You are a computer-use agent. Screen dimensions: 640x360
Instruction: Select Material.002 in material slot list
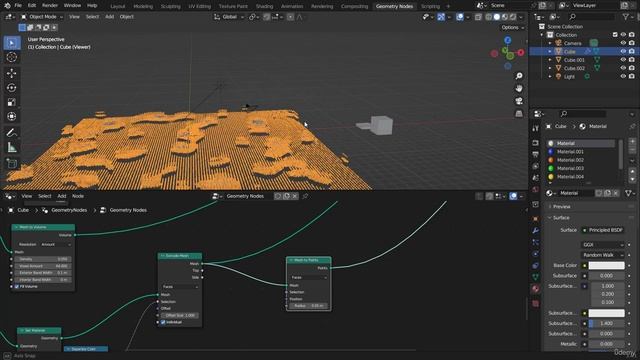click(570, 160)
